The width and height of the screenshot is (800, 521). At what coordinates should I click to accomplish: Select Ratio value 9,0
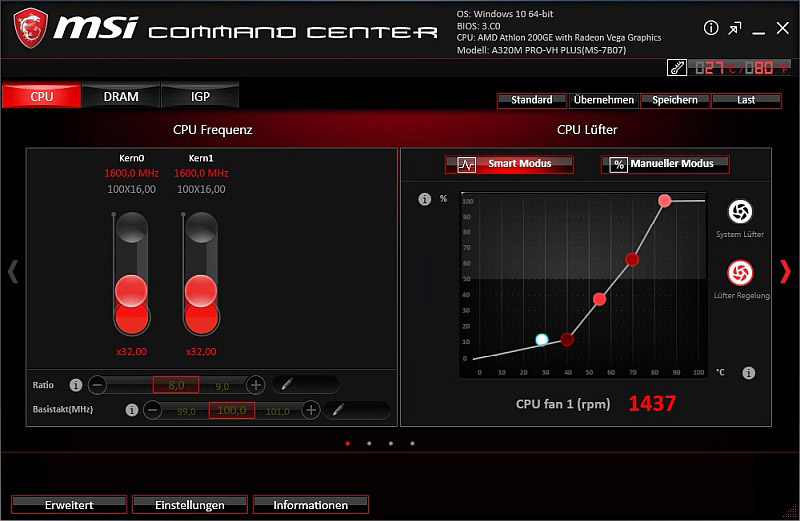(x=222, y=387)
